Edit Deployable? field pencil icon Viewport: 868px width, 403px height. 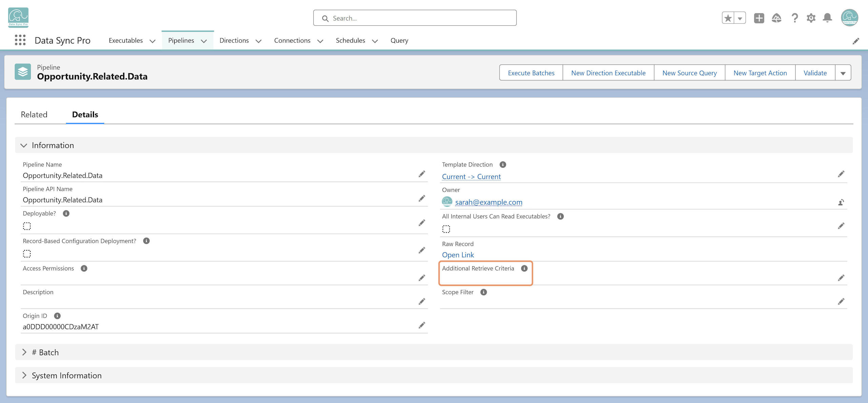(421, 223)
